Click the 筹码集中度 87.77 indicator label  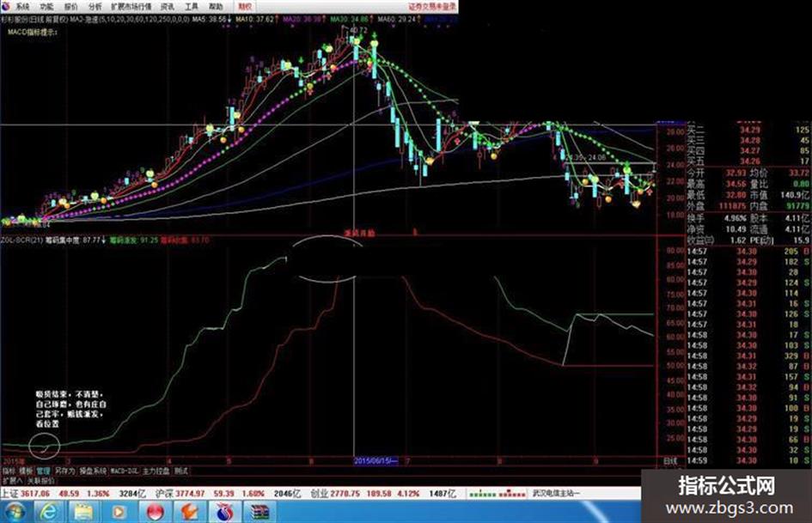tap(75, 240)
